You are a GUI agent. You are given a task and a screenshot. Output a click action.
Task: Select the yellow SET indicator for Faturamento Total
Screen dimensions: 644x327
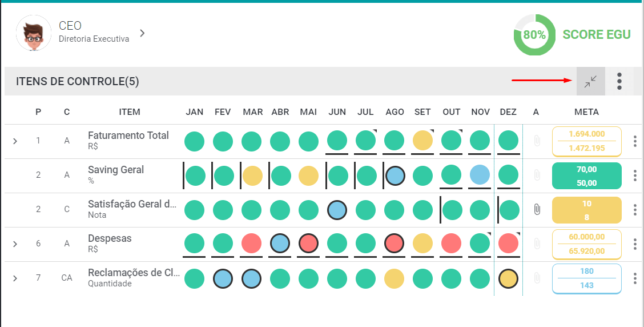point(422,141)
